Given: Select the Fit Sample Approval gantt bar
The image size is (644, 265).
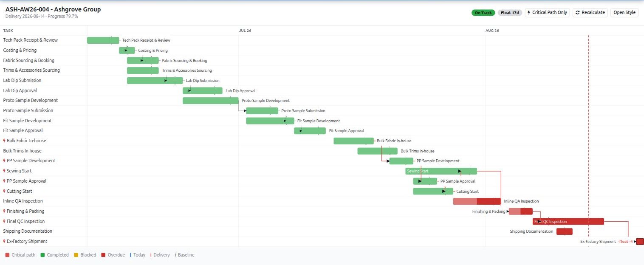Looking at the screenshot, I should pyautogui.click(x=310, y=131).
